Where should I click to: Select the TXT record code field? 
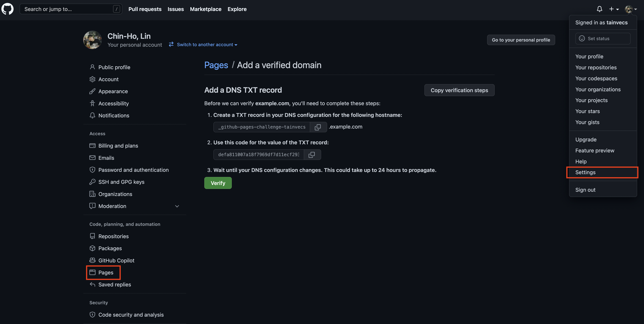[x=258, y=154]
